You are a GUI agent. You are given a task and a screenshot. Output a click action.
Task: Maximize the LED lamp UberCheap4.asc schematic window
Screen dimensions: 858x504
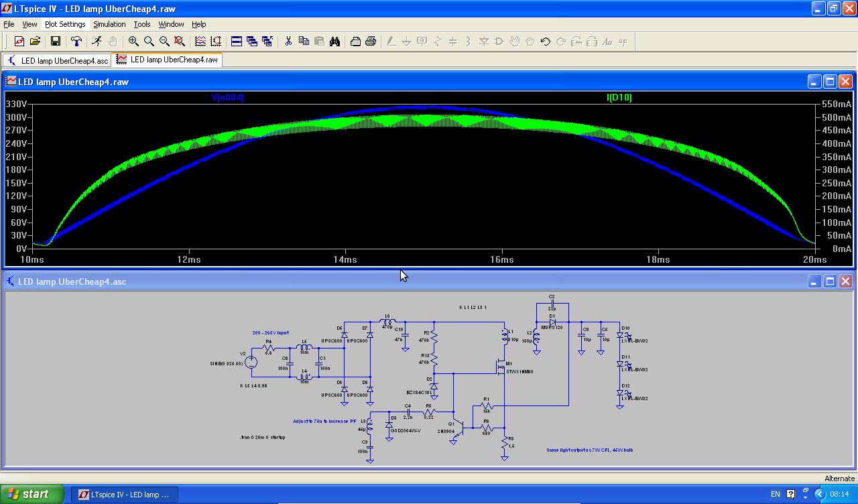pyautogui.click(x=830, y=281)
